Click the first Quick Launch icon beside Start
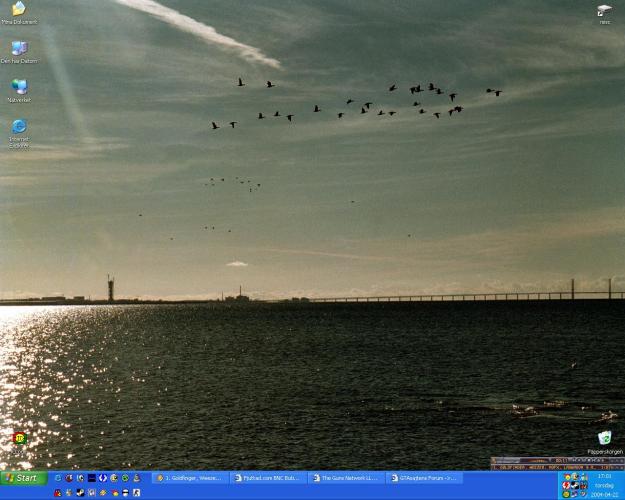625x500 pixels. (58, 478)
